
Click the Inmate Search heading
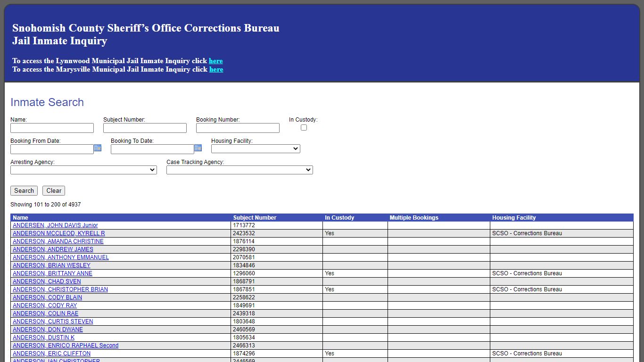click(47, 102)
